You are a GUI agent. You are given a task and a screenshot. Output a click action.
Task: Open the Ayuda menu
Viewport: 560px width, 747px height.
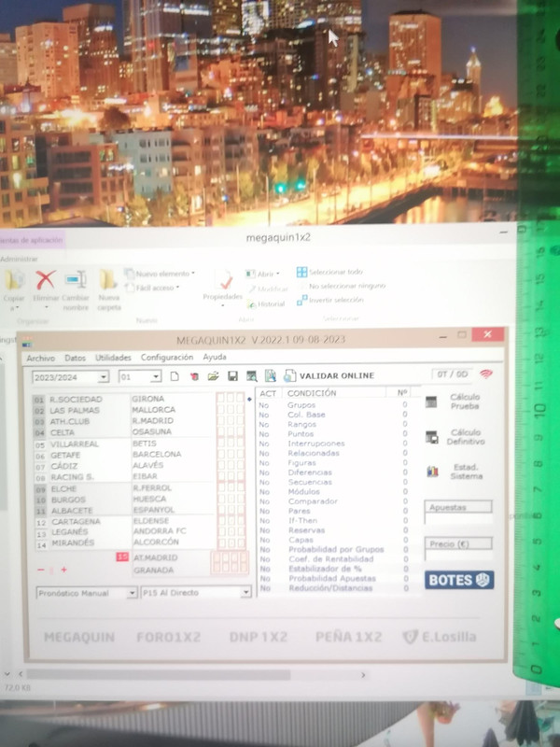(x=215, y=357)
